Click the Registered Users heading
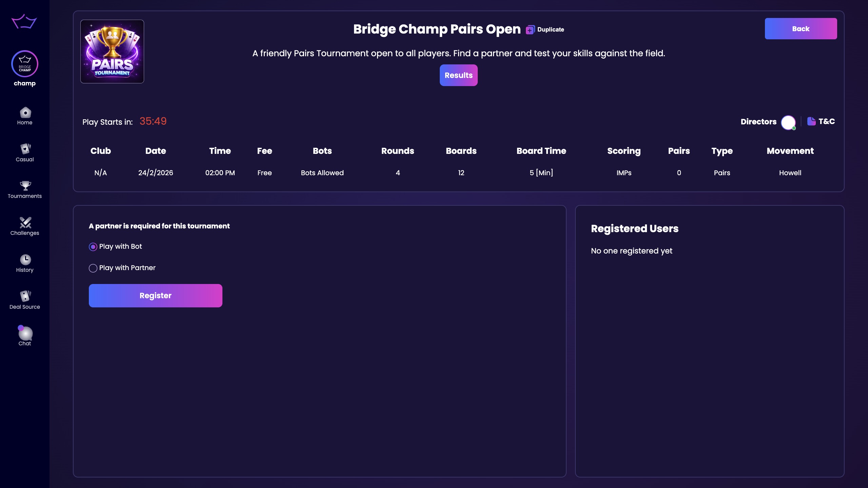Viewport: 868px width, 488px height. 634,229
